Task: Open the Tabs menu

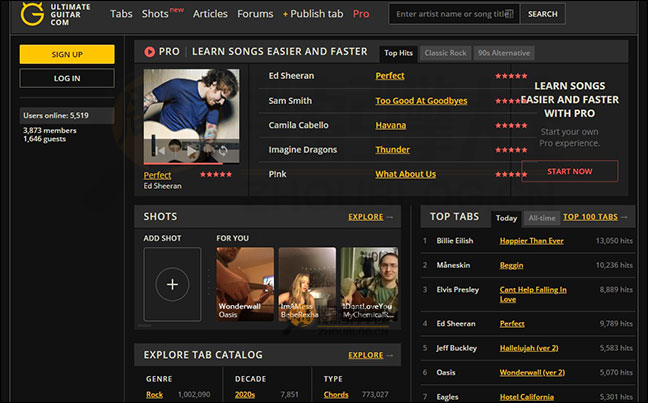Action: 121,14
